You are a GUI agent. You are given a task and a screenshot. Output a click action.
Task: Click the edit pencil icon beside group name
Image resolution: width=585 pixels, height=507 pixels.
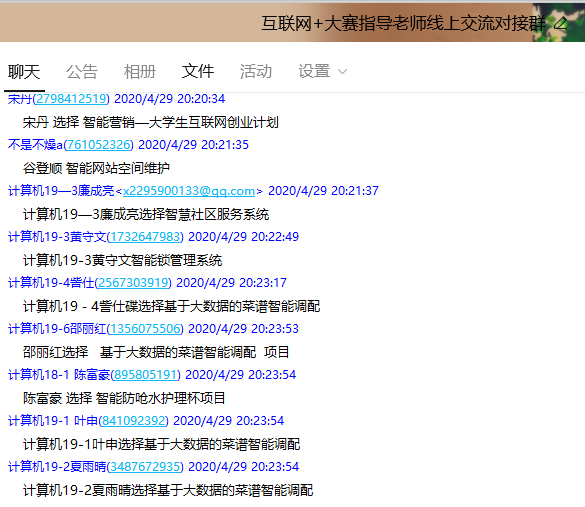[560, 24]
